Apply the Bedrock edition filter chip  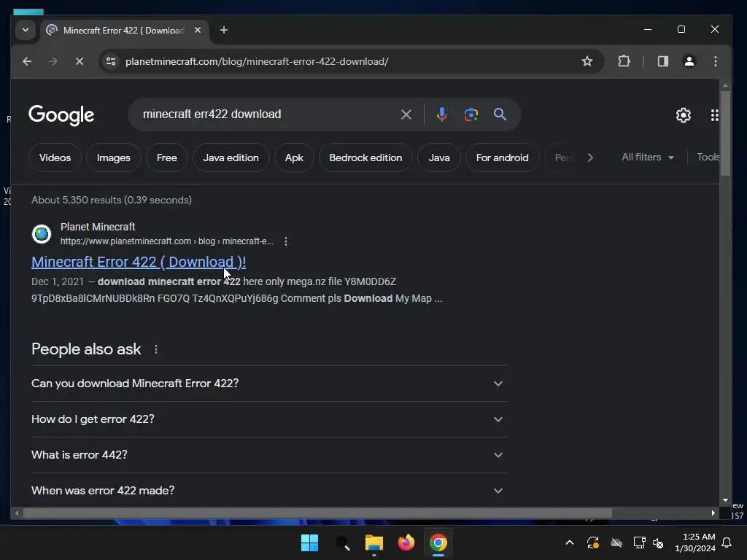click(365, 157)
